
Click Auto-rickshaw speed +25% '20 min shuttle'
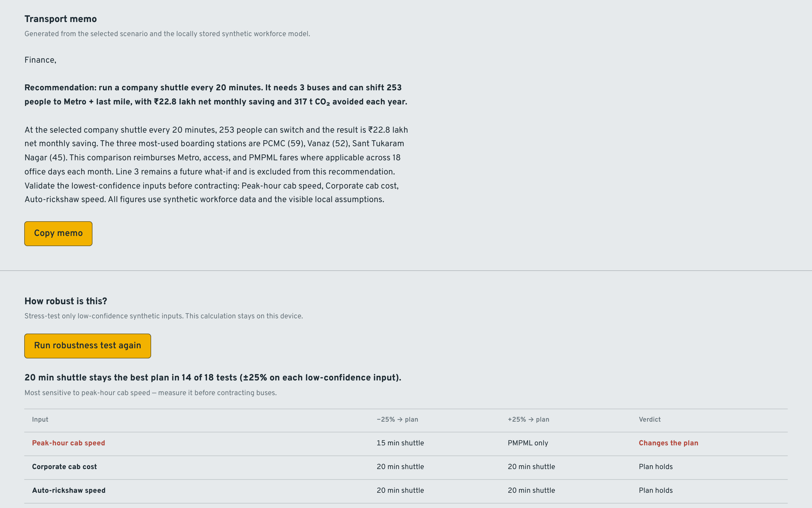[531, 491]
